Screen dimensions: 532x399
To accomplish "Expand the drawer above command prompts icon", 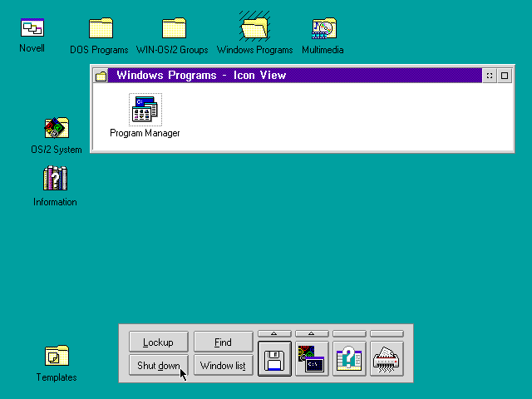I will [312, 334].
